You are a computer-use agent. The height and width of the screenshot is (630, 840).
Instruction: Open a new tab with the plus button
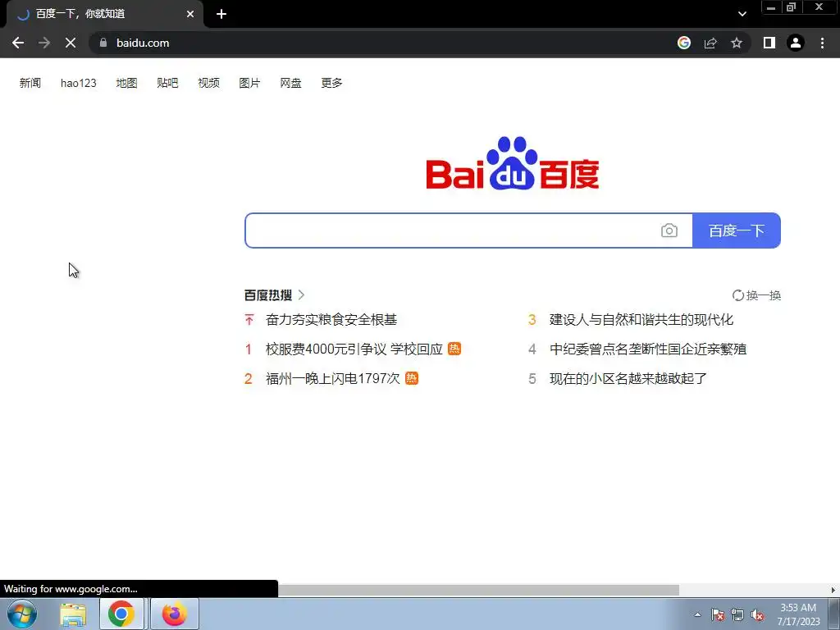(221, 15)
